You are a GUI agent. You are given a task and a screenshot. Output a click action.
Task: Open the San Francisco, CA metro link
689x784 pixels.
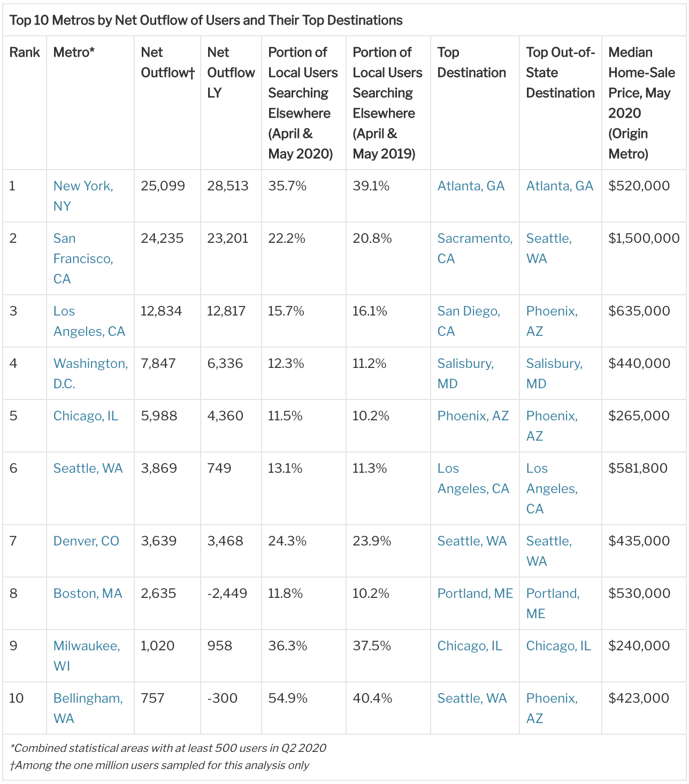pos(83,258)
